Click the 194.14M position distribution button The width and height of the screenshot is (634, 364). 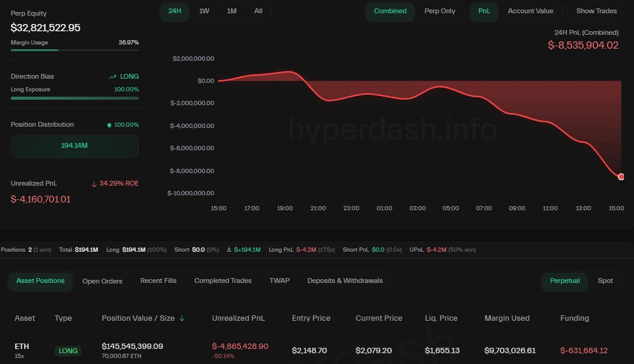point(74,146)
